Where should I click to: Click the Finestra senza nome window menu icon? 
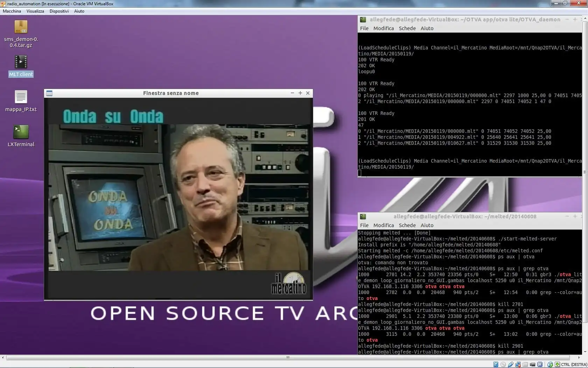[x=49, y=93]
